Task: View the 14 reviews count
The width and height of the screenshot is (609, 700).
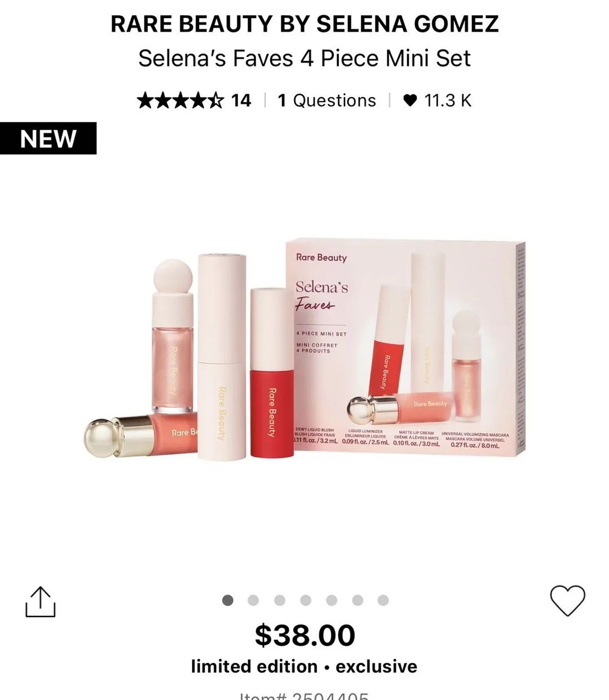Action: point(241,100)
